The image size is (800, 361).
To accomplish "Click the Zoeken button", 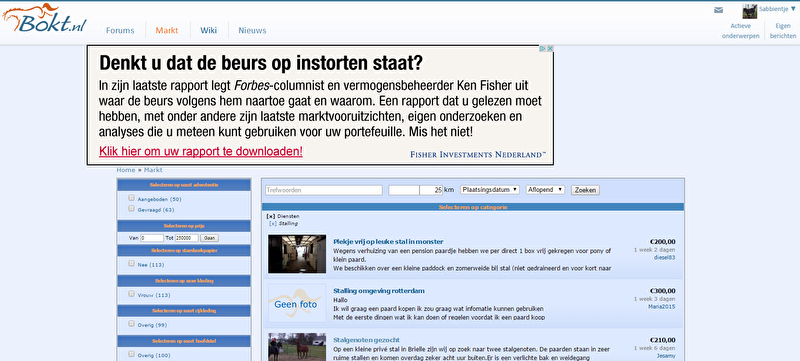I will point(585,190).
